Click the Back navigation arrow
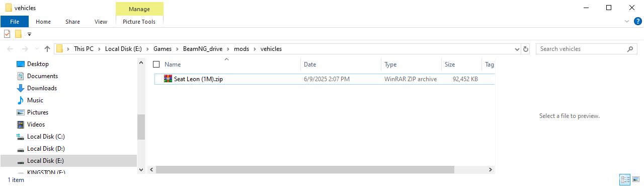Viewport: 644px width, 186px height. tap(10, 49)
